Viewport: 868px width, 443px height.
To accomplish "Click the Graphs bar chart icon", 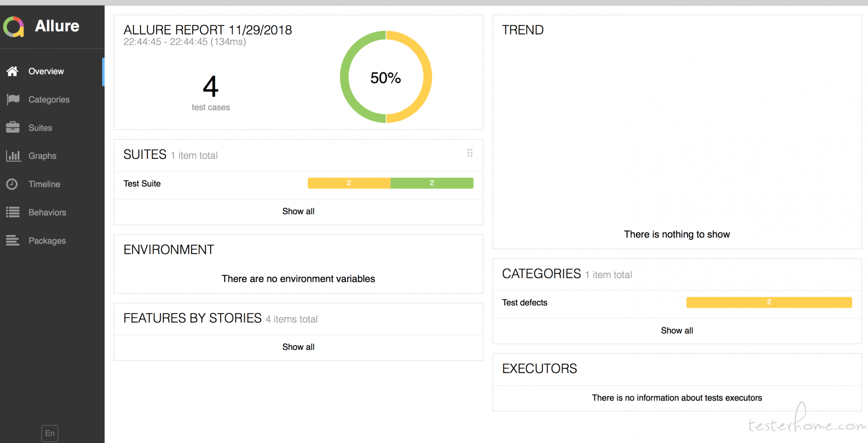I will 13,156.
